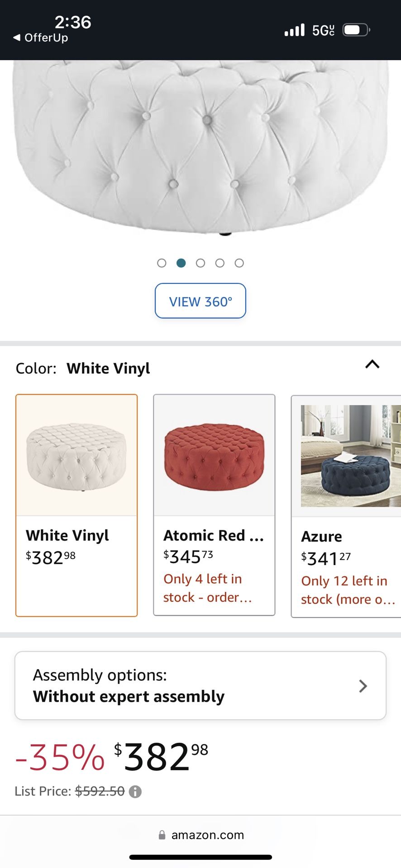Tap the Assembly options chevron arrow

363,686
